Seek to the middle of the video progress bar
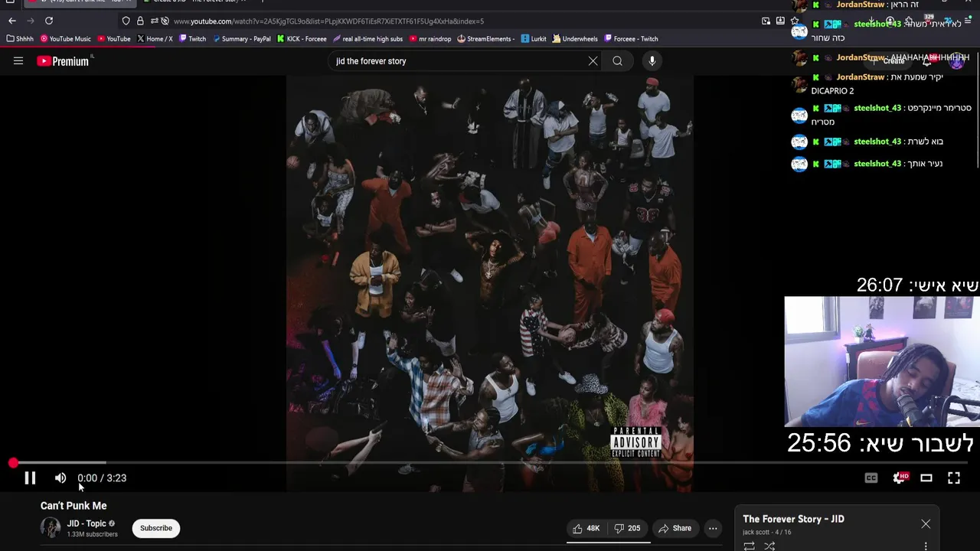Viewport: 980px width, 551px height. [x=490, y=463]
